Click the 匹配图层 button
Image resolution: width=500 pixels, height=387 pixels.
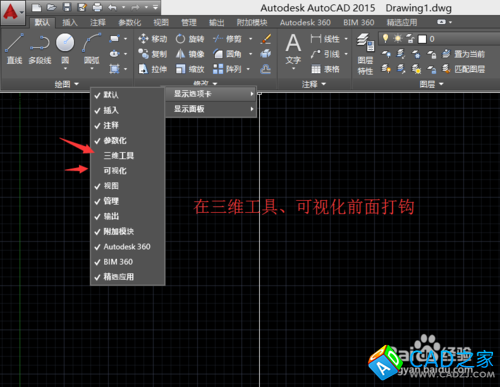tap(464, 69)
